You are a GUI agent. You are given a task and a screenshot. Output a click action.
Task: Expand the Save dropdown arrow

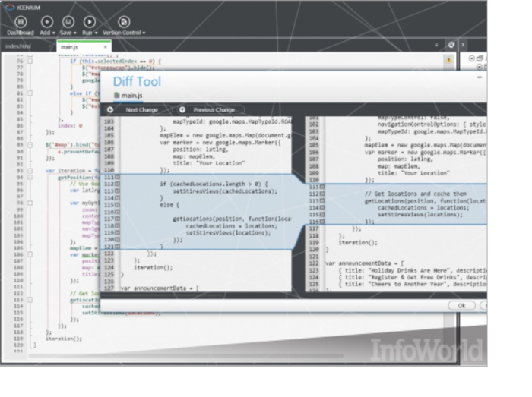click(75, 33)
